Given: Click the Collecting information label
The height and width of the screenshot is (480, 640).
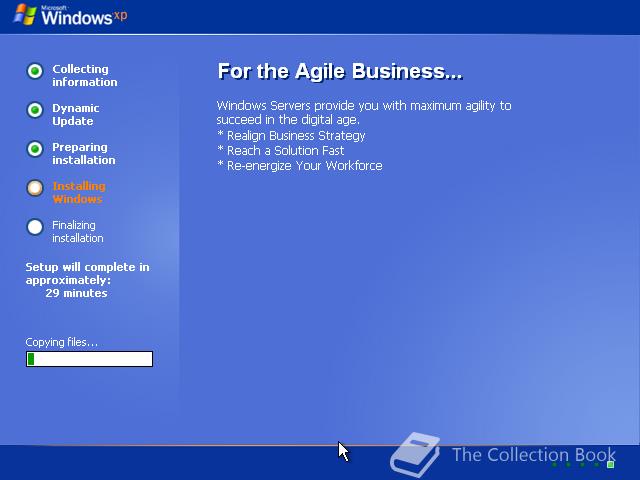Looking at the screenshot, I should coord(84,76).
